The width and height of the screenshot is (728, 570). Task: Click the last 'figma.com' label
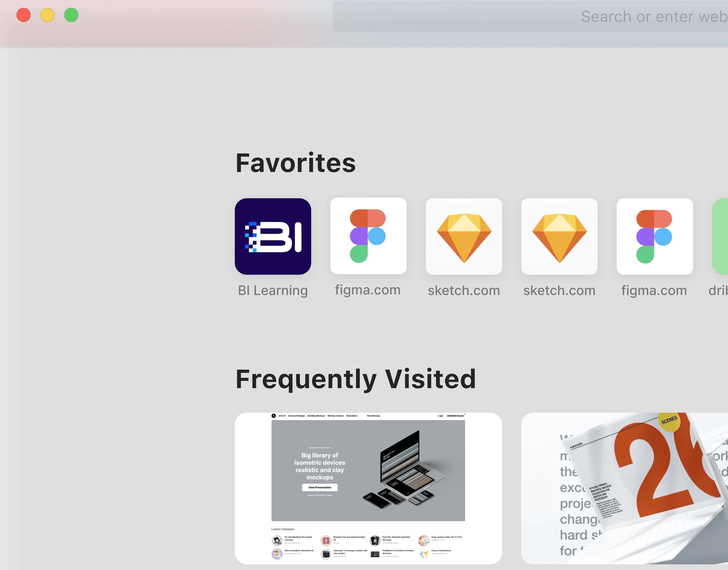tap(654, 290)
